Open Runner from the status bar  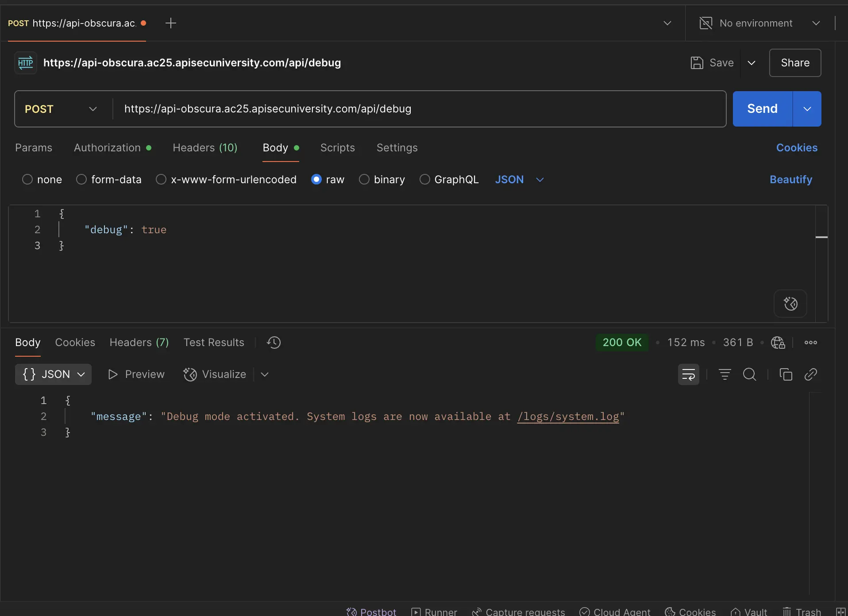click(434, 612)
